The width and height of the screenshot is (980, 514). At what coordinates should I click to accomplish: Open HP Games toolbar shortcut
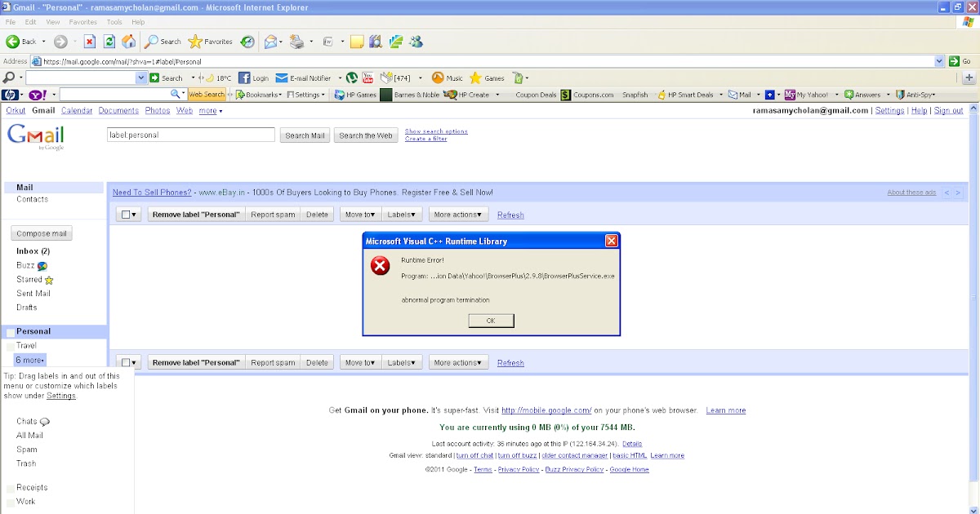pyautogui.click(x=355, y=95)
